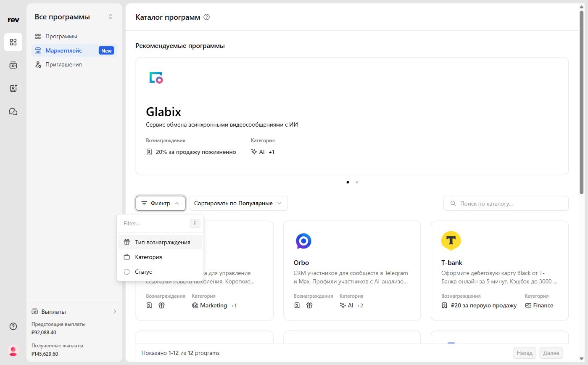
Task: Click the Далее pagination button
Action: (551, 353)
